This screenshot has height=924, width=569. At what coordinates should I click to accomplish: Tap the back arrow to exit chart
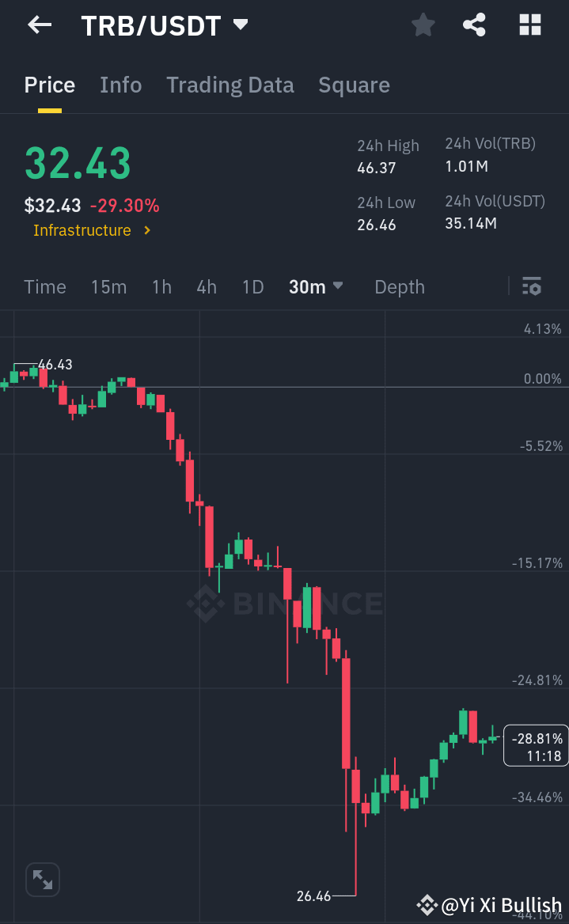point(39,25)
